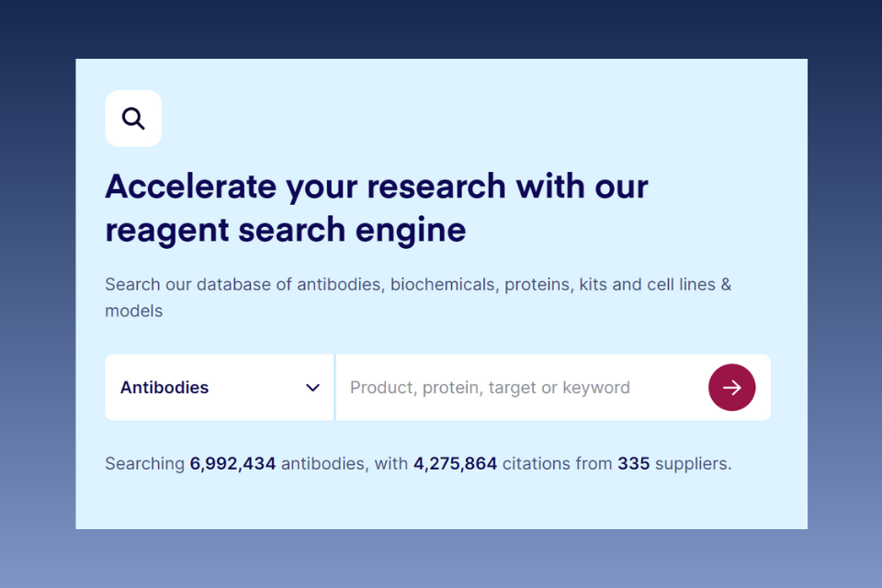Submit search with the red arrow button
The image size is (882, 588).
coord(732,387)
